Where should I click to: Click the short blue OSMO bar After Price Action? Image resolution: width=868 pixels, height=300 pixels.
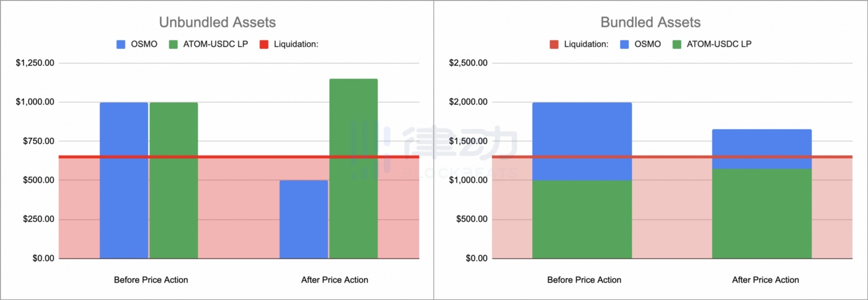(304, 219)
